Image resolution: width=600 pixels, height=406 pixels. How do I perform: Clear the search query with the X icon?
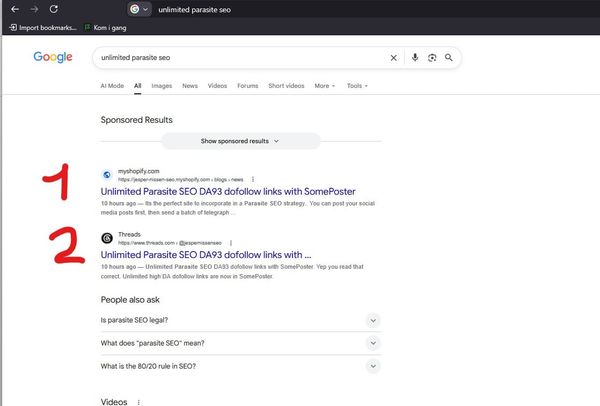click(393, 58)
